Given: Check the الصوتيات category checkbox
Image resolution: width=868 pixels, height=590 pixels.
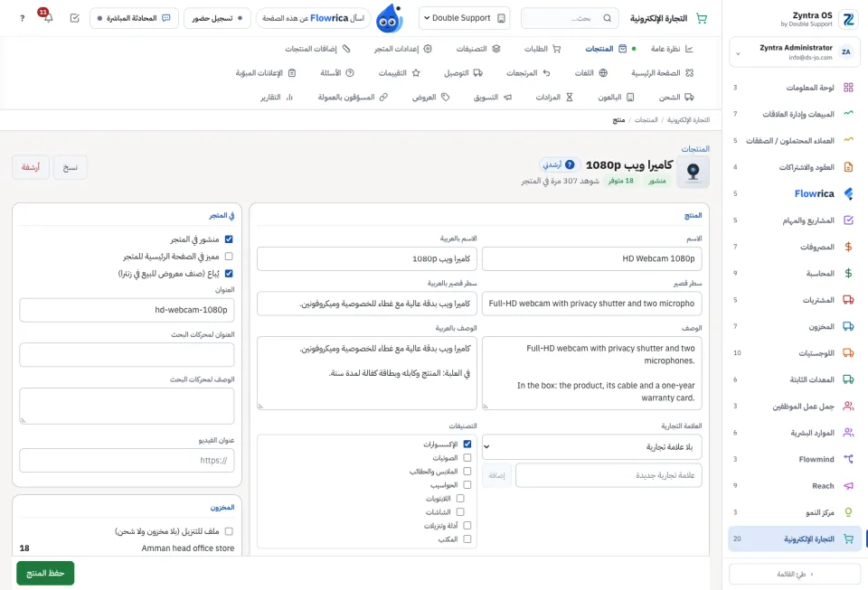Looking at the screenshot, I should click(x=467, y=458).
